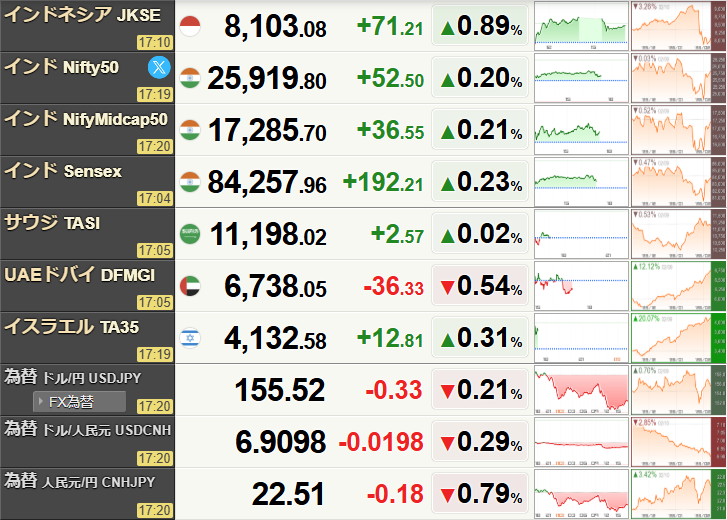Click the CNHJPY rate 22.51
Image resolution: width=727 pixels, height=520 pixels.
[x=288, y=494]
